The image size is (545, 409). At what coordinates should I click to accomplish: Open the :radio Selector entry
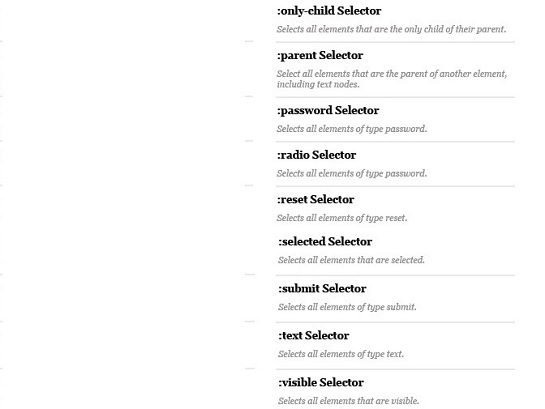click(316, 155)
